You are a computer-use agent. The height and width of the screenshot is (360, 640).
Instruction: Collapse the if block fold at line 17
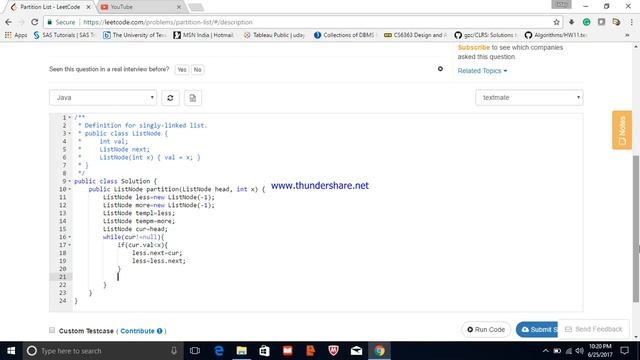[x=69, y=245]
